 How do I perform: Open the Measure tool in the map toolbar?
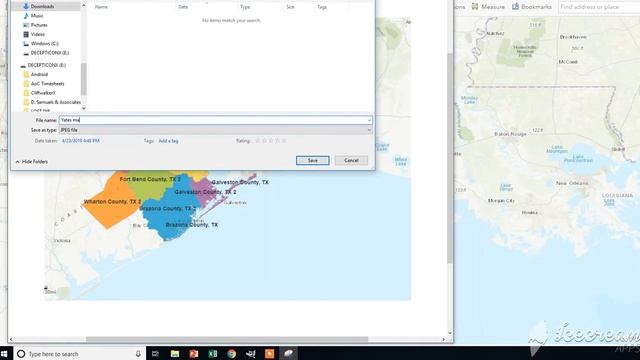[488, 7]
